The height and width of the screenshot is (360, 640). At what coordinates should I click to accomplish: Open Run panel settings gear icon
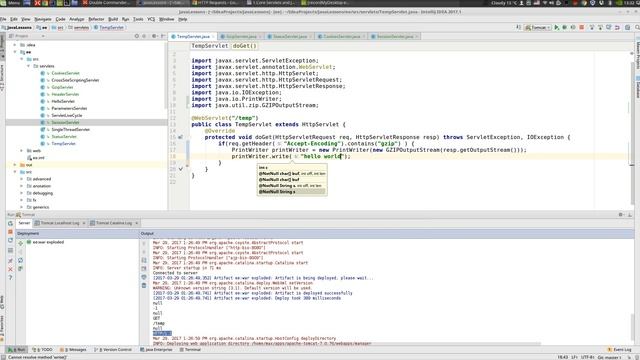(x=621, y=215)
